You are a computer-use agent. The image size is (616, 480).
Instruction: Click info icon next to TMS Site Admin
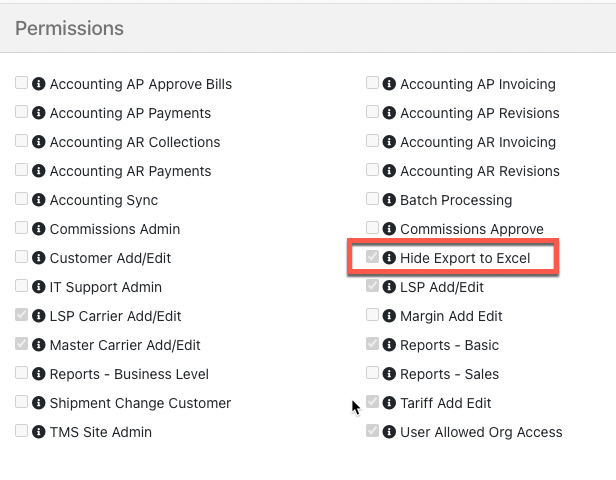tap(39, 432)
